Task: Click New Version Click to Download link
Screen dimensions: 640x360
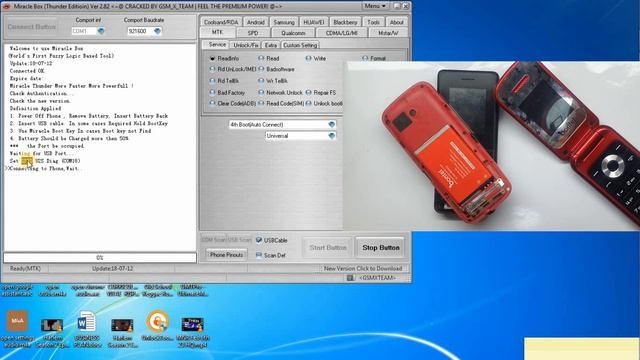Action: coord(363,268)
